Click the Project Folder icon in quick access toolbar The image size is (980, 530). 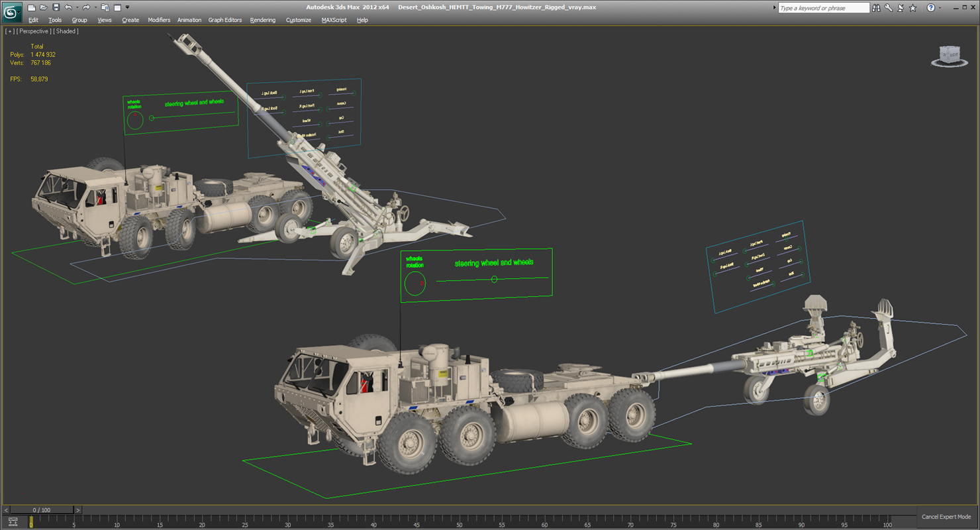click(x=105, y=8)
